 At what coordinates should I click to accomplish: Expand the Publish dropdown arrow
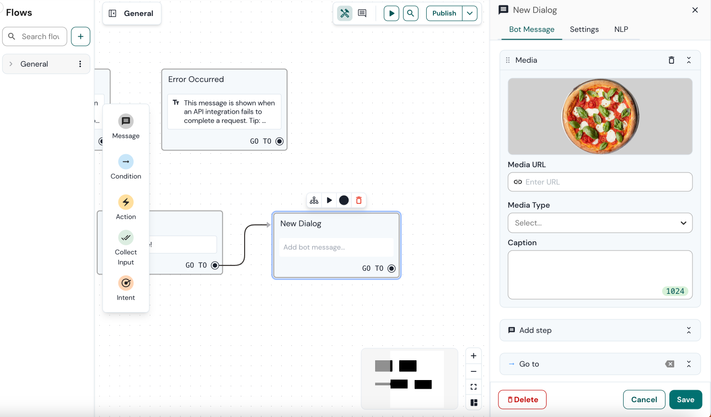point(470,14)
